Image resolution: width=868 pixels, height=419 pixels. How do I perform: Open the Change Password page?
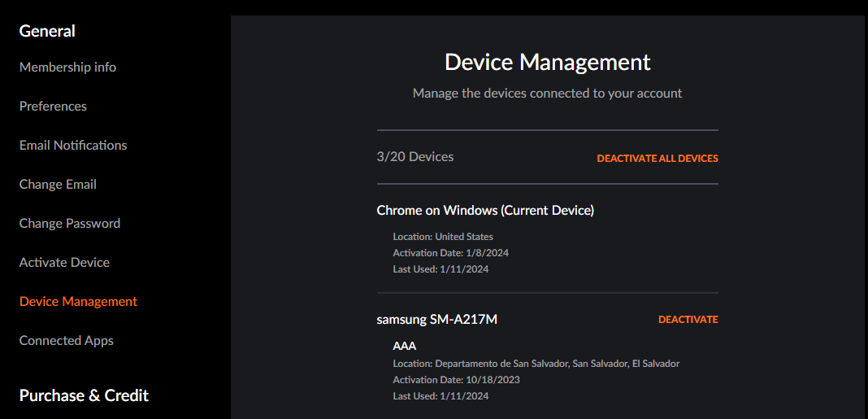point(70,224)
